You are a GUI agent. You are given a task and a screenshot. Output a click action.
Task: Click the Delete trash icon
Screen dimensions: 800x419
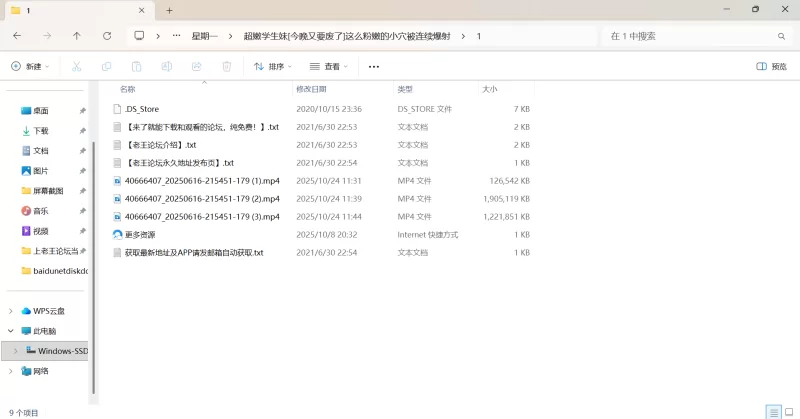[x=227, y=67]
